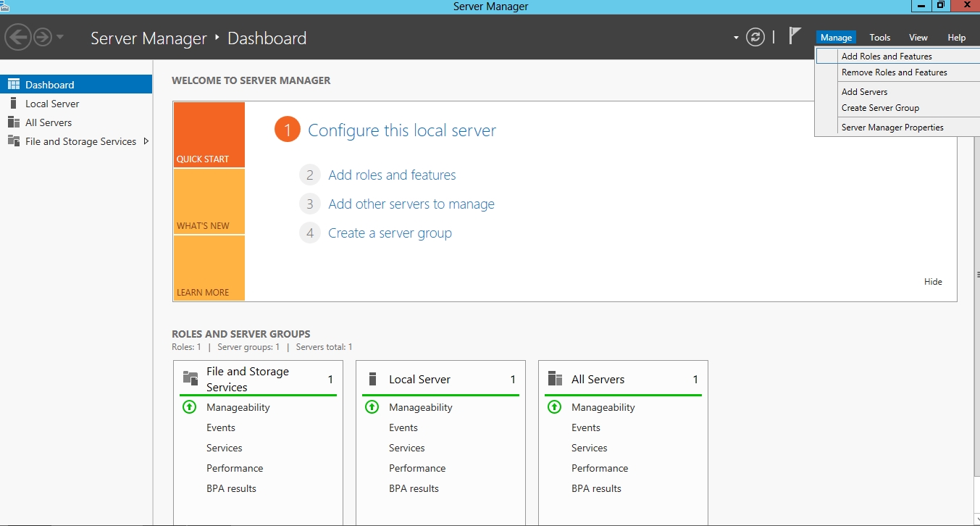
Task: Open the notifications flag icon
Action: pos(795,36)
